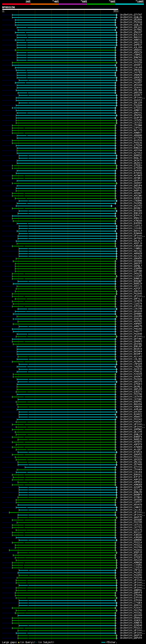This screenshot has height=644, width=146.
Task: Select the UniRef100_A9TWK5 label
Action: [131, 175]
